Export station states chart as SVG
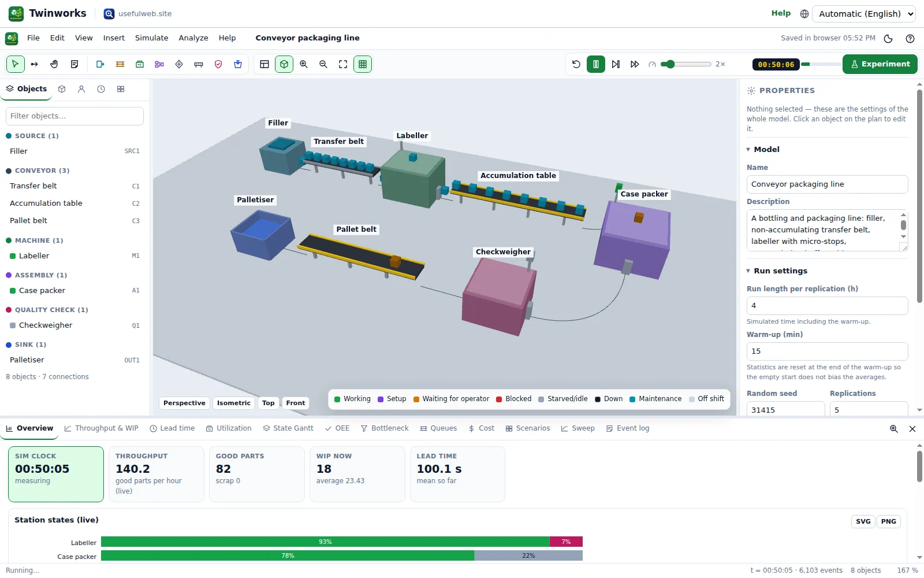The image size is (924, 578). [x=863, y=521]
